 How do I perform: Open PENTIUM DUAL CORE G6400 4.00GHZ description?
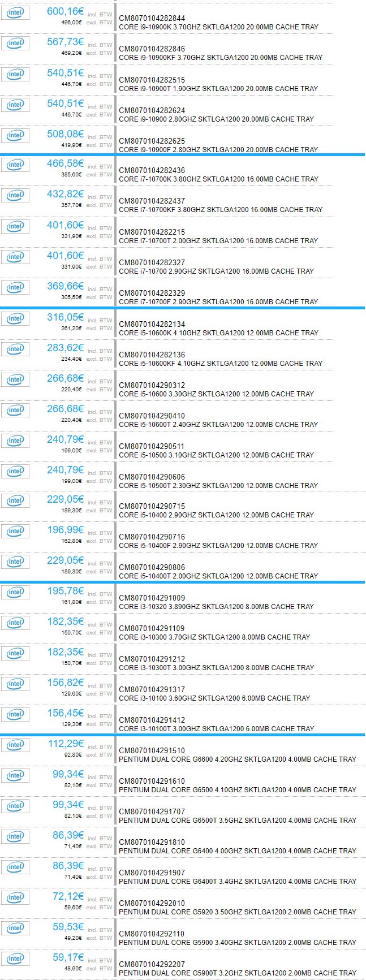[238, 851]
